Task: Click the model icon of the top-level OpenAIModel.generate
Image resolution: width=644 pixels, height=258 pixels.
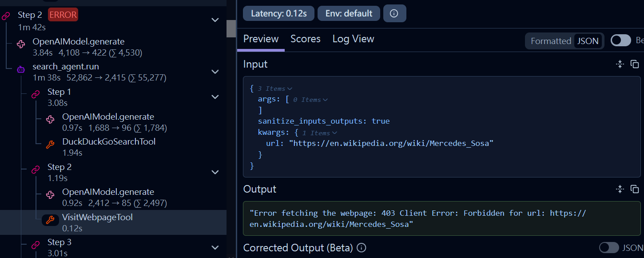Action: (20, 44)
